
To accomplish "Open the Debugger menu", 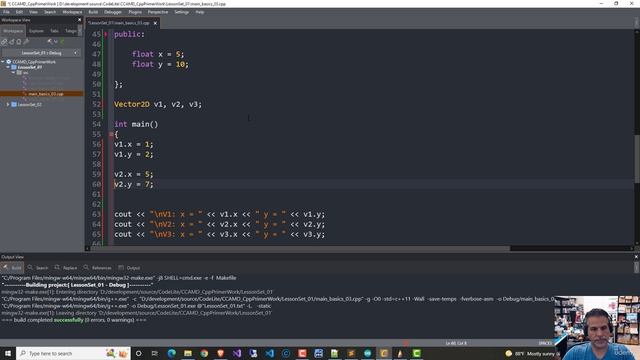I will coord(113,12).
